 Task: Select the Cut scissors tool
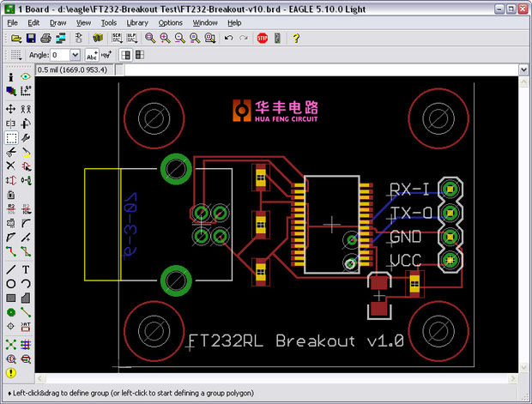[11, 152]
